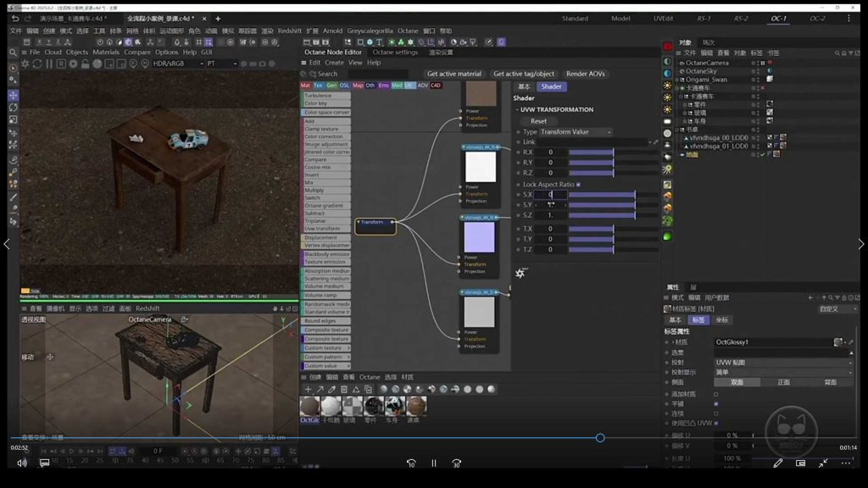Viewport: 868px width, 488px height.
Task: Toggle the 使用凹凸 UVW checkbox
Action: [716, 423]
